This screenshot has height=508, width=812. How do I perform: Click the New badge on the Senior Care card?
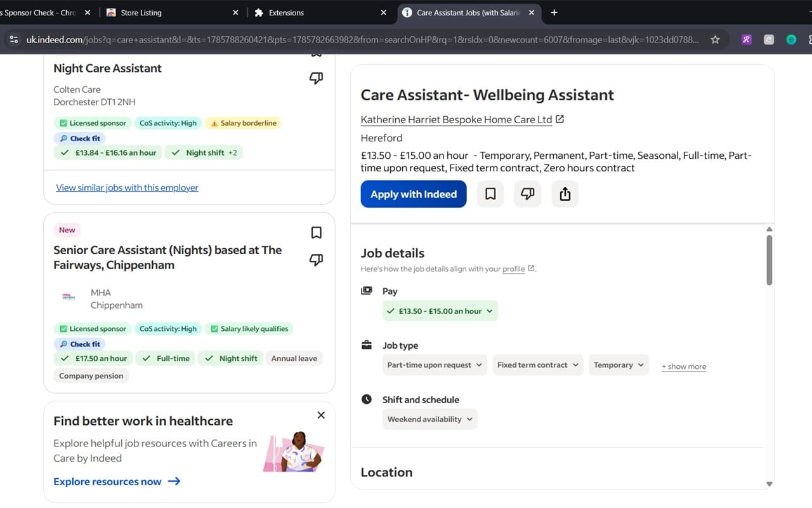pyautogui.click(x=67, y=230)
